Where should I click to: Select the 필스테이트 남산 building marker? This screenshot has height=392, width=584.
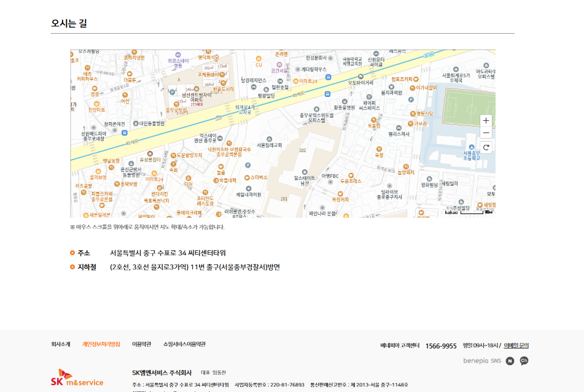(x=305, y=172)
